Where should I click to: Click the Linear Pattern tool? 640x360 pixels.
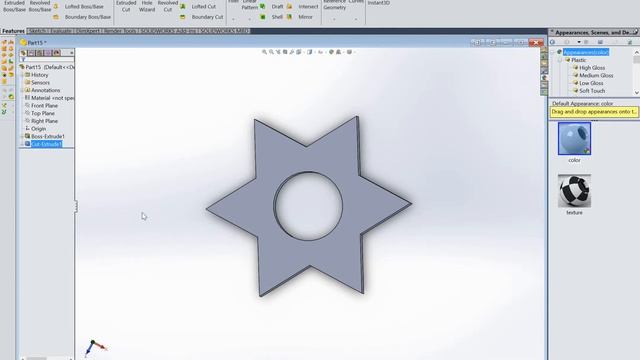(249, 5)
